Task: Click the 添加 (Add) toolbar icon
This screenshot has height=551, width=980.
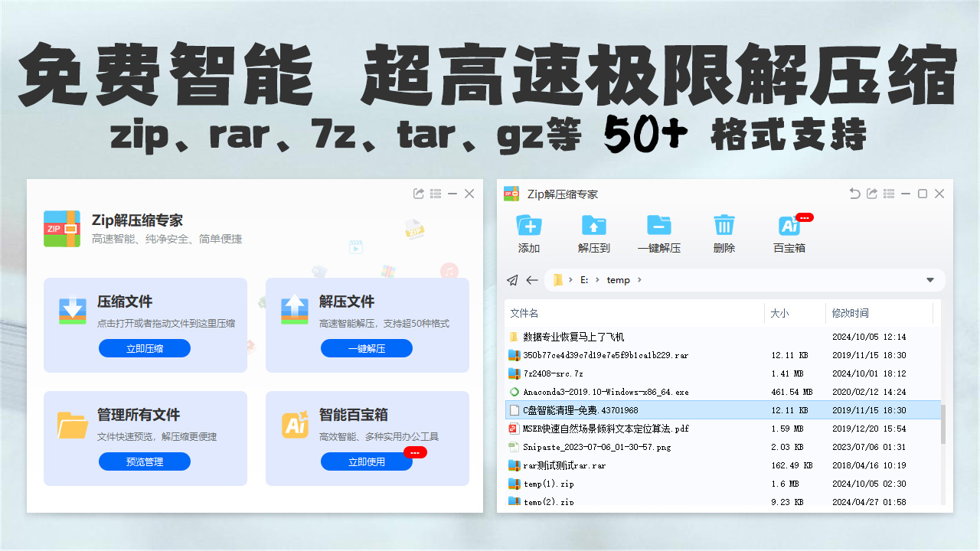Action: [528, 224]
